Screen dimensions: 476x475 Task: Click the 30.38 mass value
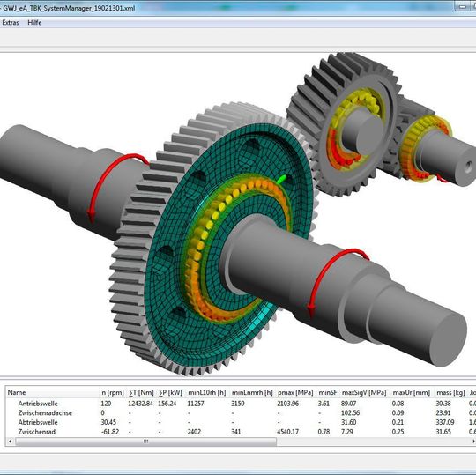click(x=443, y=404)
